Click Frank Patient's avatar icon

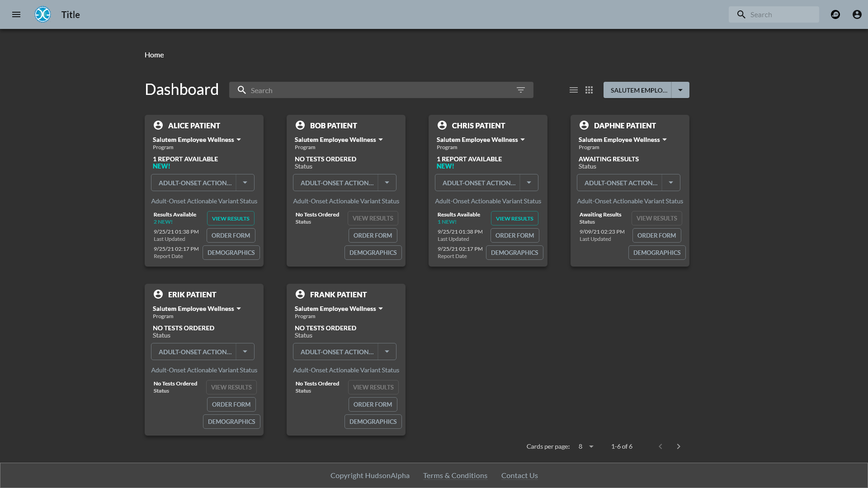(300, 294)
